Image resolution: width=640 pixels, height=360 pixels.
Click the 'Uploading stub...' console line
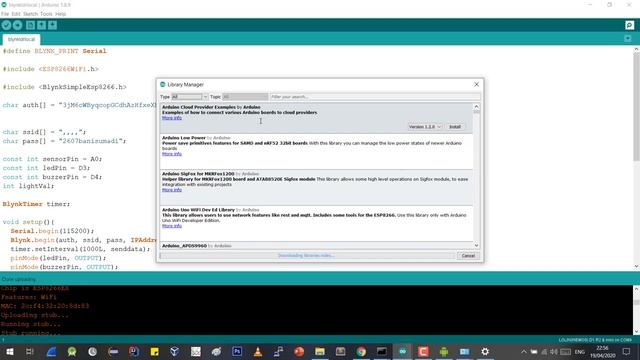(35, 315)
